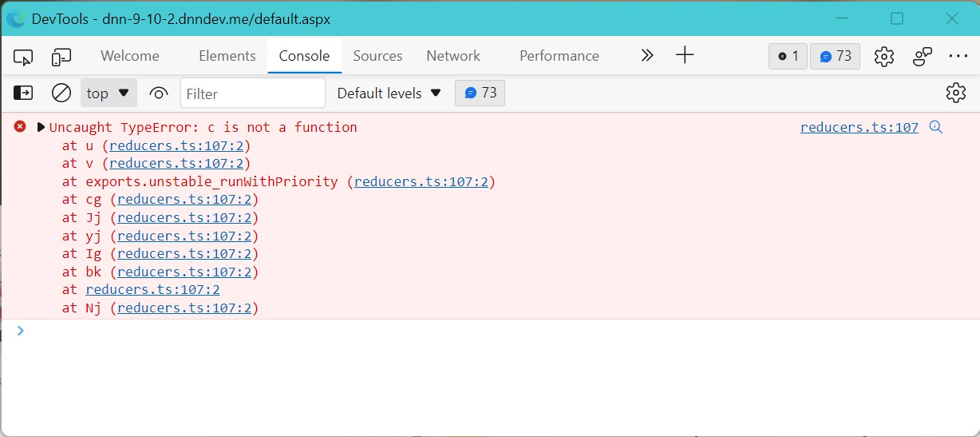Open the 1 error counter badge

tap(788, 56)
